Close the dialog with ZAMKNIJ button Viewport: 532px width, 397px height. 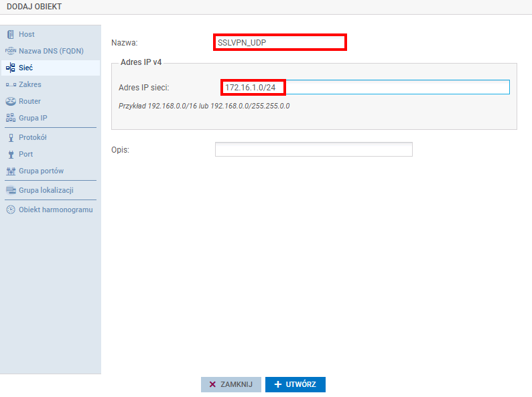(x=231, y=384)
